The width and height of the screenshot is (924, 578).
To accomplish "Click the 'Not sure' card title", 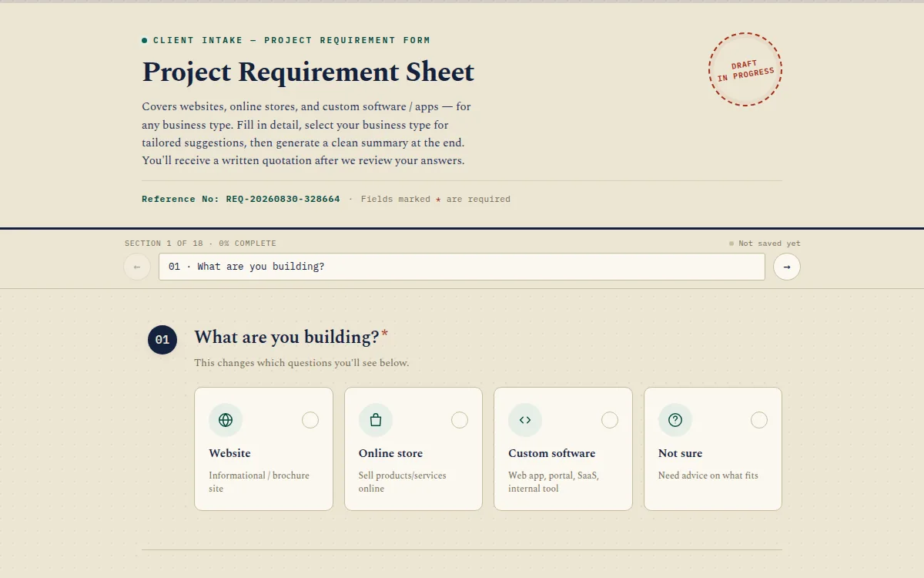I will (681, 453).
